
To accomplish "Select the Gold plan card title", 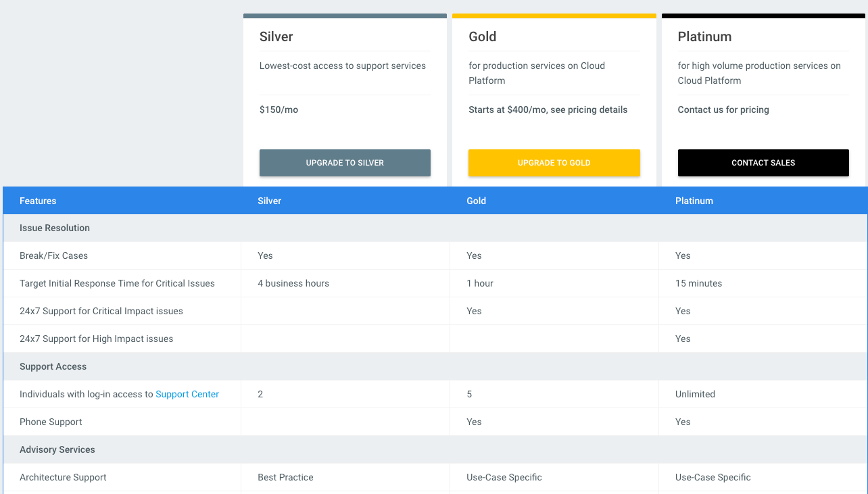I will (x=483, y=36).
